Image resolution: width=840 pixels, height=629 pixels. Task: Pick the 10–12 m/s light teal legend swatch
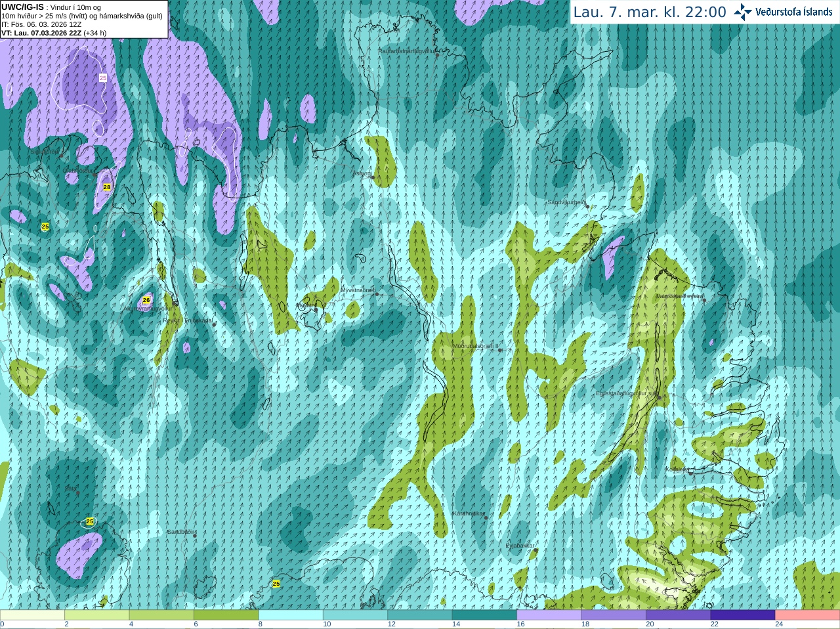coord(355,615)
